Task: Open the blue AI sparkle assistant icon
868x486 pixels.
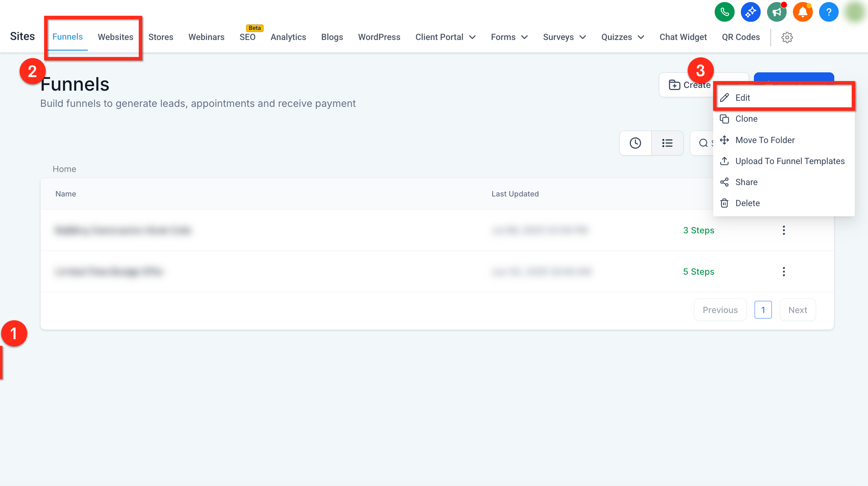Action: (750, 12)
